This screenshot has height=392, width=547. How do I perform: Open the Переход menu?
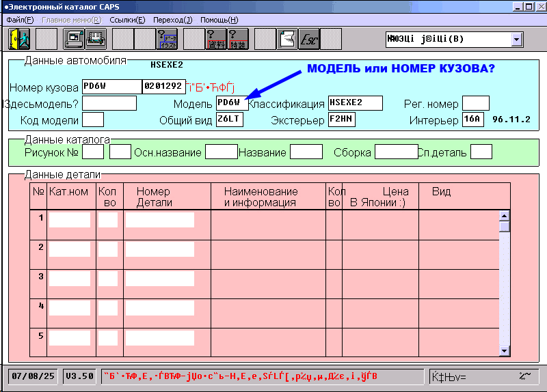coord(172,20)
